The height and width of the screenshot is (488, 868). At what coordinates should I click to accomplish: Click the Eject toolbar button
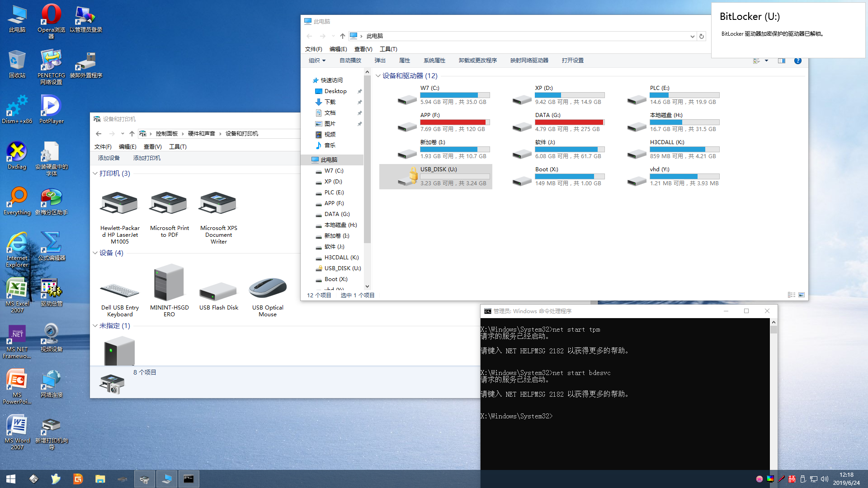coord(380,61)
